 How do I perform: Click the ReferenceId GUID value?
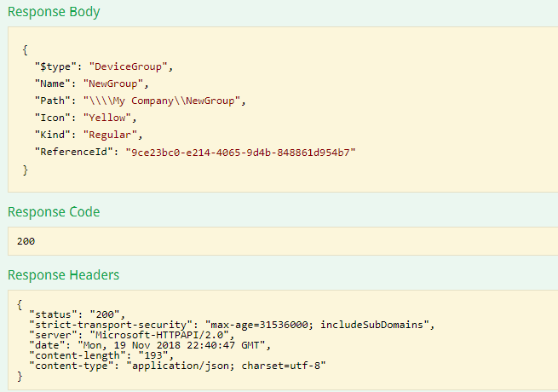tap(240, 152)
